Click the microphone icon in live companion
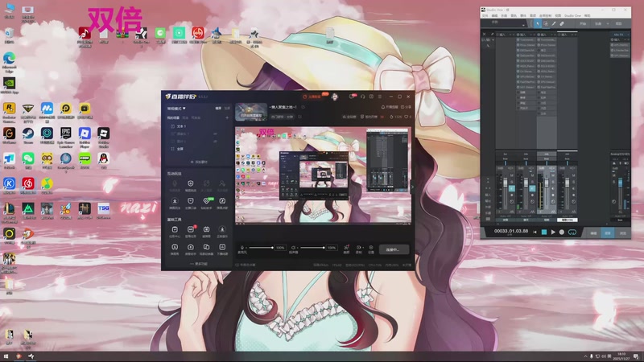The height and width of the screenshot is (362, 644). click(242, 248)
